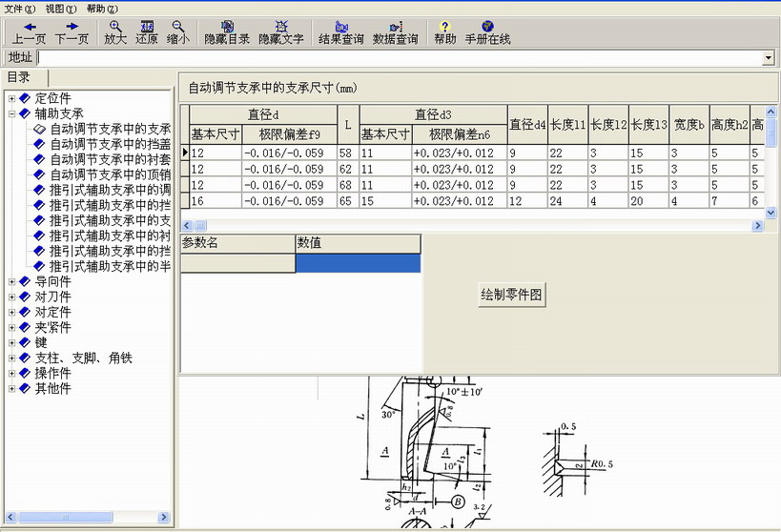Screen dimensions: 781x532
Task: Open the 地址 address dropdown arrow
Action: [769, 58]
